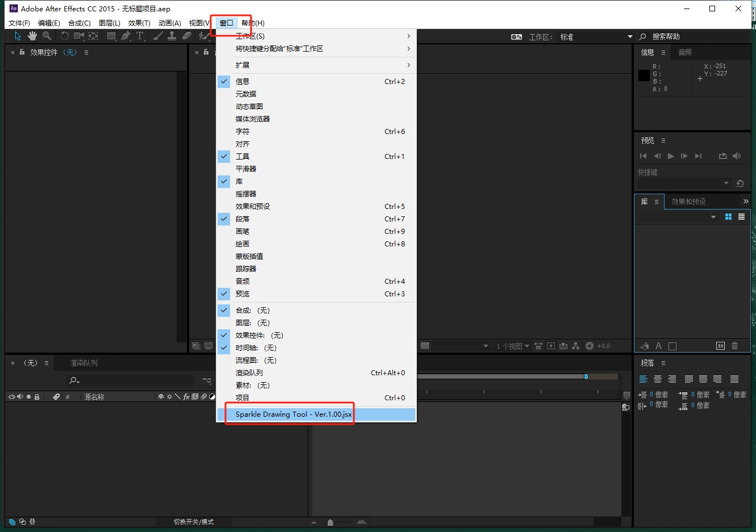Click the Library add graphic icon
This screenshot has width=756, height=532.
[644, 346]
